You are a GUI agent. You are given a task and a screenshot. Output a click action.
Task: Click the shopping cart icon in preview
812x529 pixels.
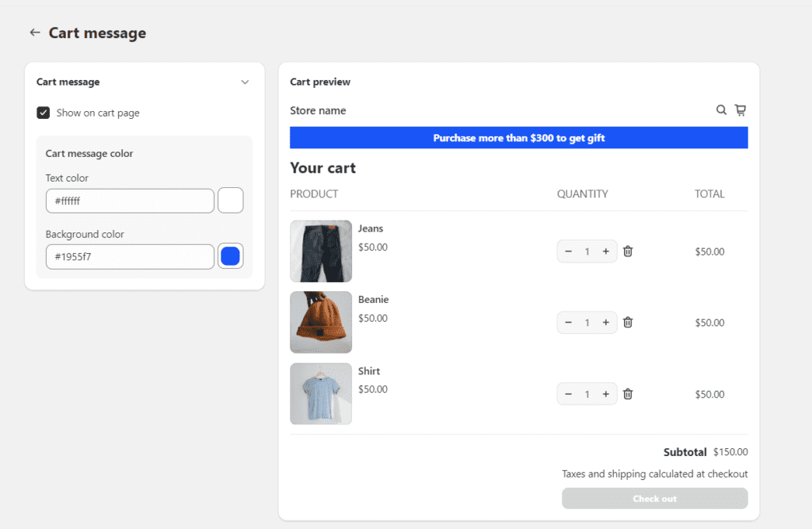point(740,110)
